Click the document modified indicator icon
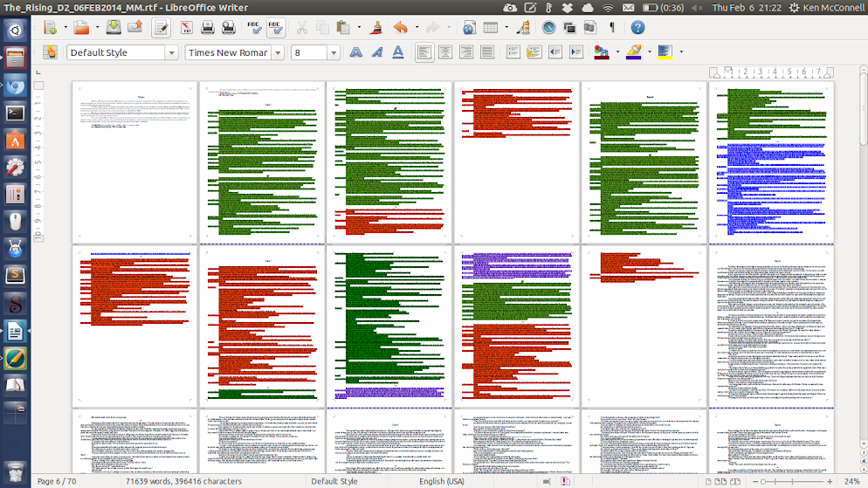The height and width of the screenshot is (488, 868). point(565,481)
